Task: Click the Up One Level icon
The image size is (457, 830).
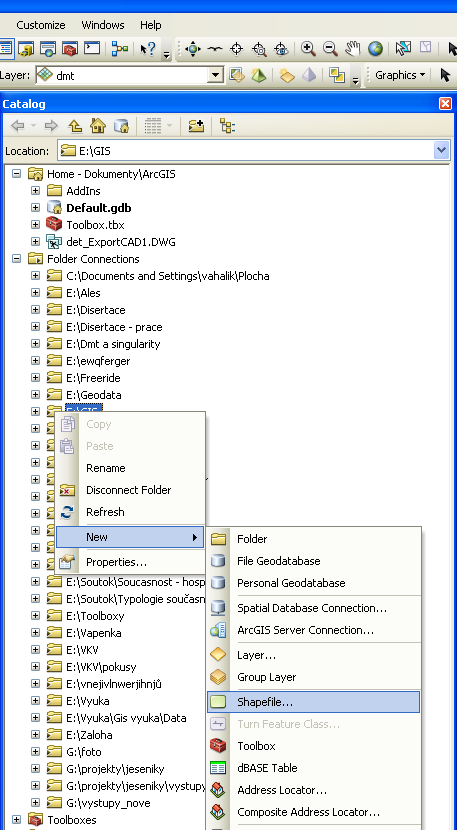Action: point(75,125)
